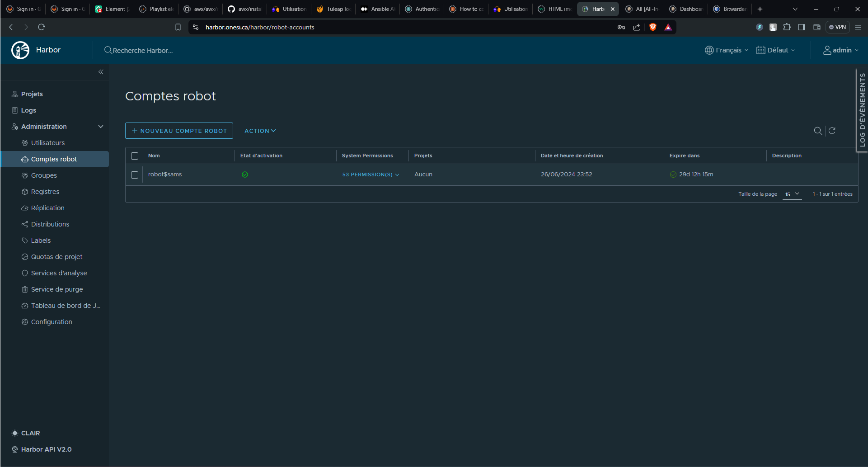Bookmark this page icon in address bar
Image resolution: width=868 pixels, height=467 pixels.
pos(178,27)
